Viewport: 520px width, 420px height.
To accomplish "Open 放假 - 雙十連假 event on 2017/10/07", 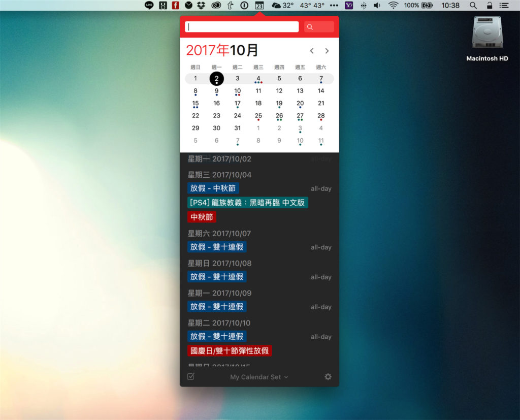I will click(217, 247).
